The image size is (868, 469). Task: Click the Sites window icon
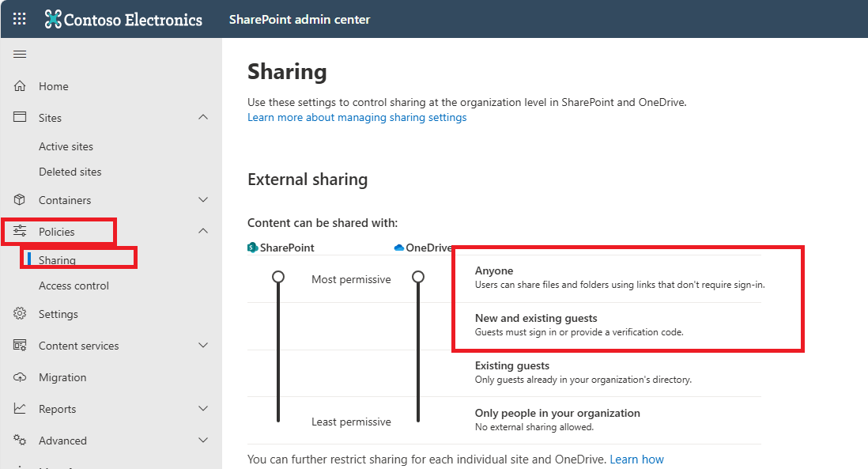click(x=20, y=117)
